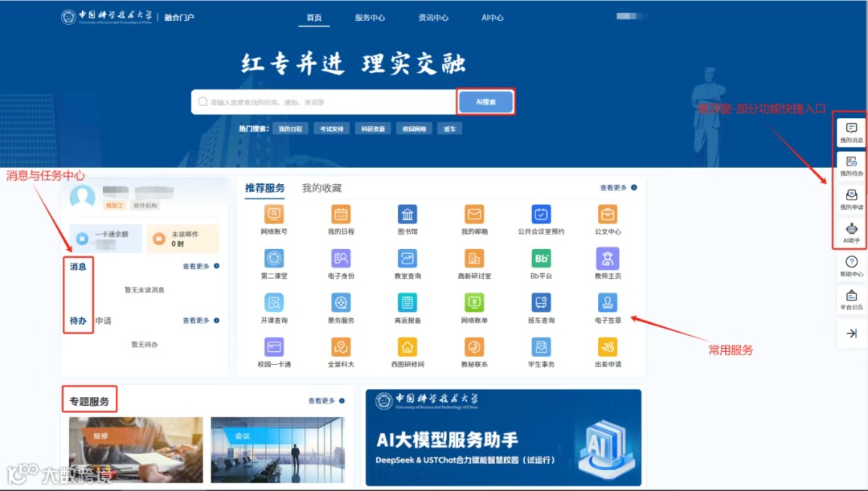The image size is (868, 491).
Task: Open the 服务中心 navigation menu
Action: click(x=371, y=16)
